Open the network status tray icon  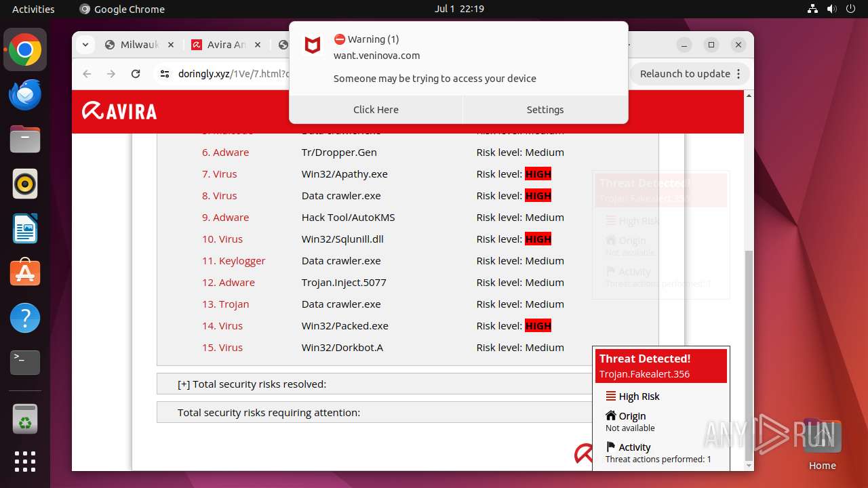point(813,9)
